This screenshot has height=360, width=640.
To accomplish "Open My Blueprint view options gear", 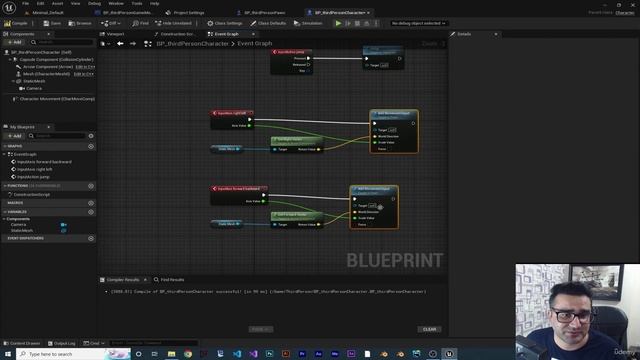I will click(x=91, y=136).
